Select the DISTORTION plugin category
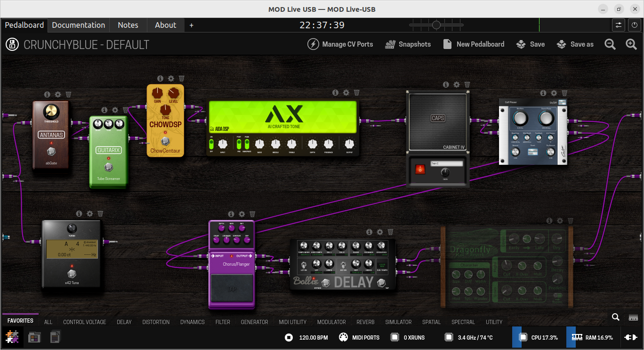 (x=156, y=322)
